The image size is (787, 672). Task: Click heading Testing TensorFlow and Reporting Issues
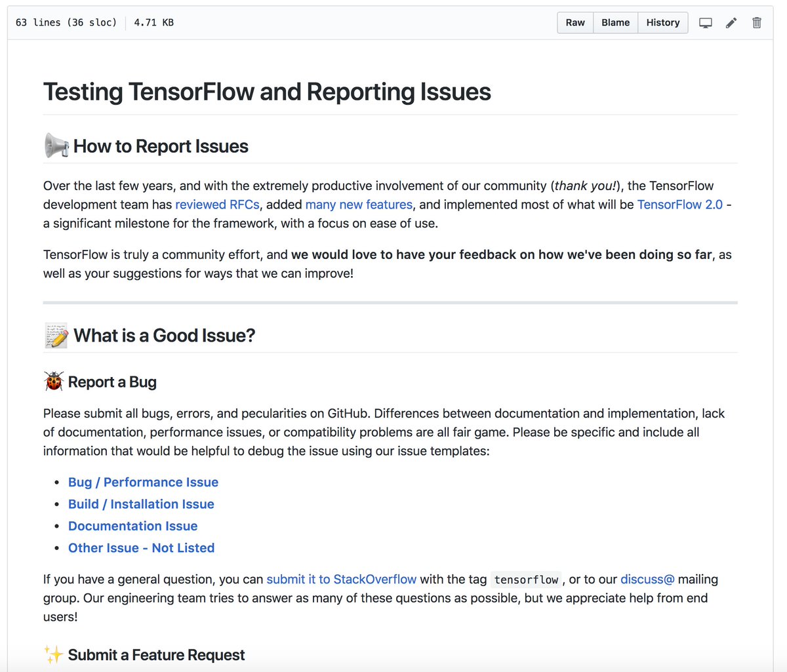pos(267,92)
